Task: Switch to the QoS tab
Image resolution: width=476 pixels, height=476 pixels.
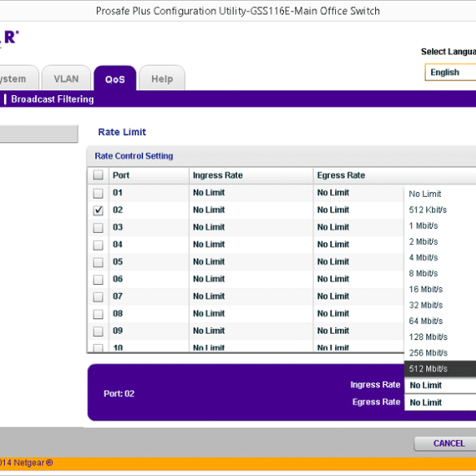Action: tap(115, 79)
